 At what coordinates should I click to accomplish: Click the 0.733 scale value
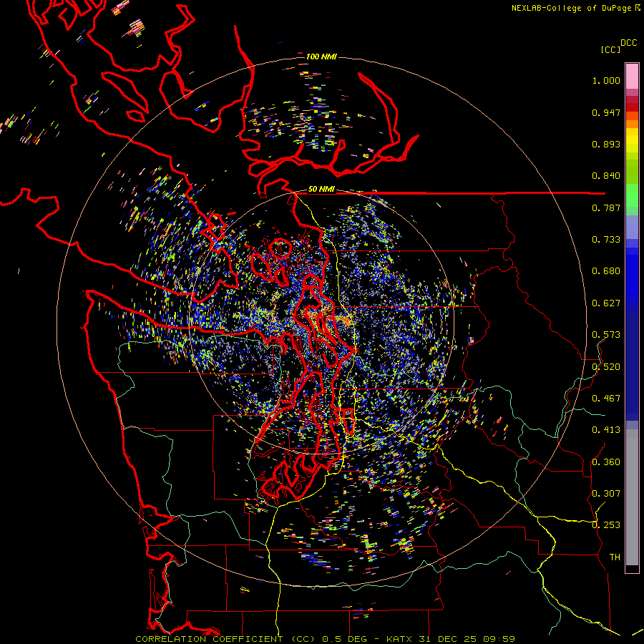pos(606,240)
